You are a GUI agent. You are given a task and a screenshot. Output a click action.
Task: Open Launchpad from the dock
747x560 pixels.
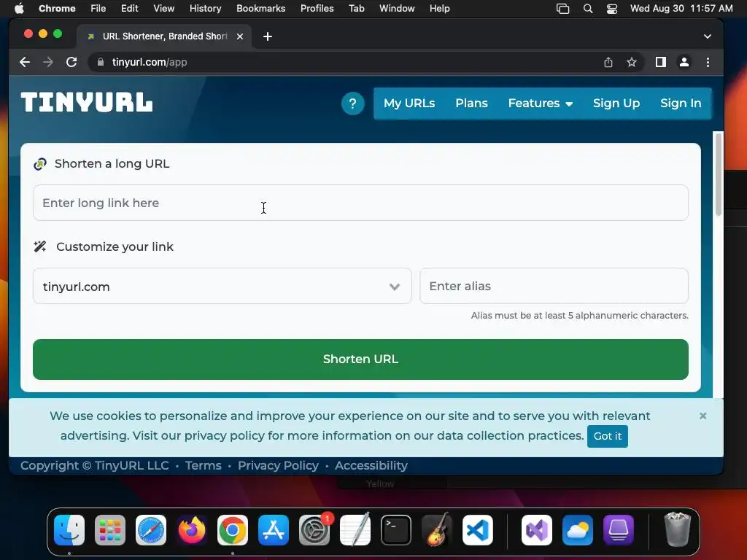tap(110, 530)
